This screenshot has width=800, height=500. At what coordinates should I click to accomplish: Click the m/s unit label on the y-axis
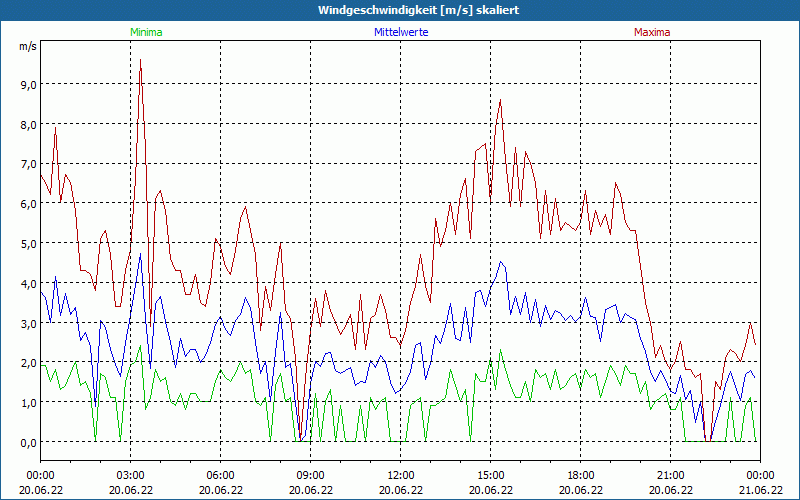tap(28, 46)
